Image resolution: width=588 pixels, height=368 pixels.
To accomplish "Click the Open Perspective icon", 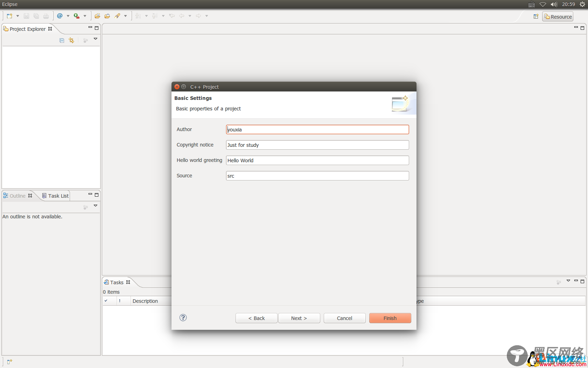I will point(536,16).
